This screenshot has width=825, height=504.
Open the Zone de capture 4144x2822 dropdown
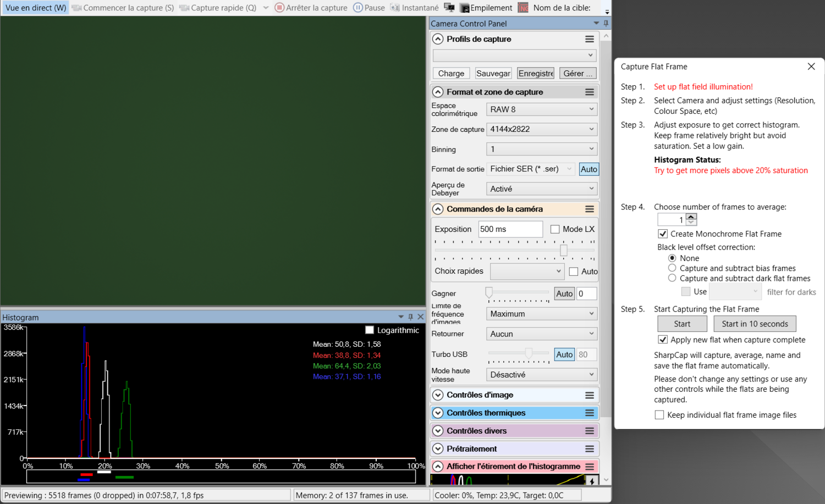(x=542, y=129)
